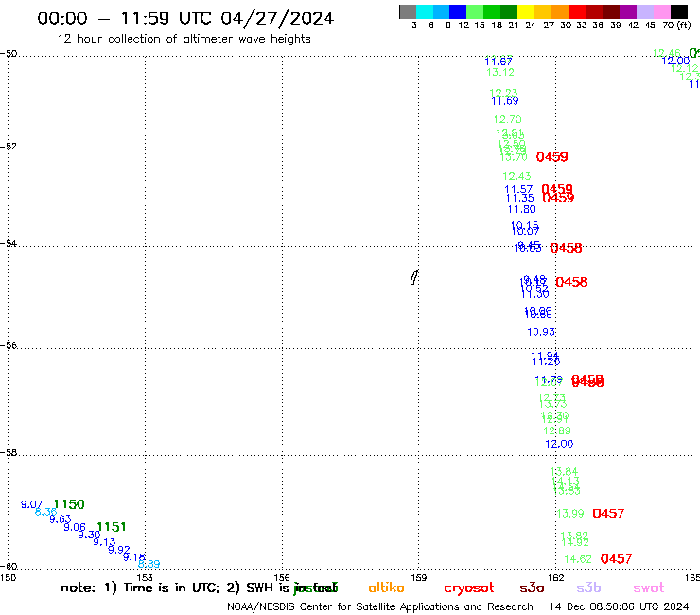Click the wave height value 10.93
The image size is (700, 615).
coord(541,332)
